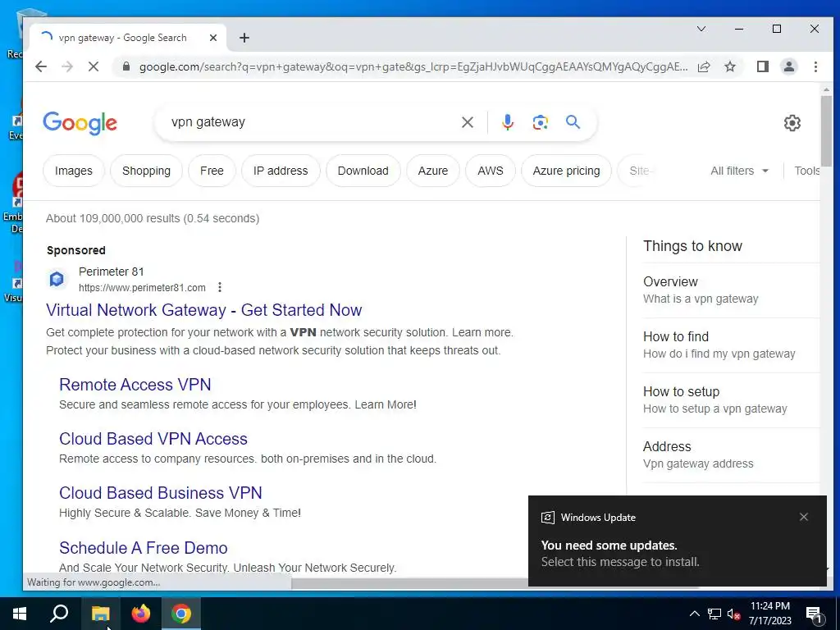The height and width of the screenshot is (630, 840).
Task: Expand How to find topic
Action: 731,345
